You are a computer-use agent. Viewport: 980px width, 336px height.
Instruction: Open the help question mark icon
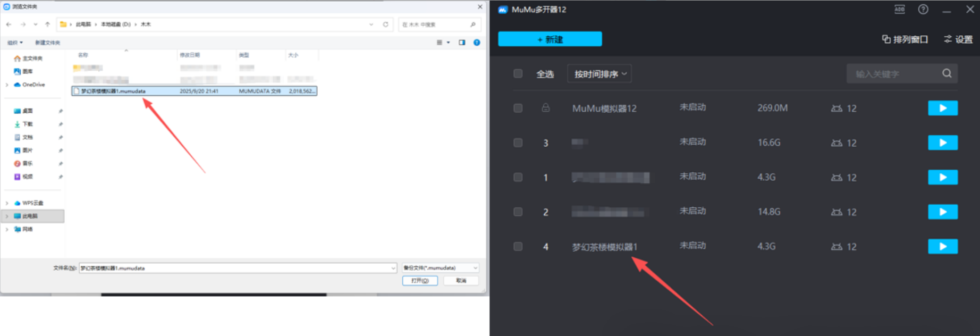tap(923, 10)
